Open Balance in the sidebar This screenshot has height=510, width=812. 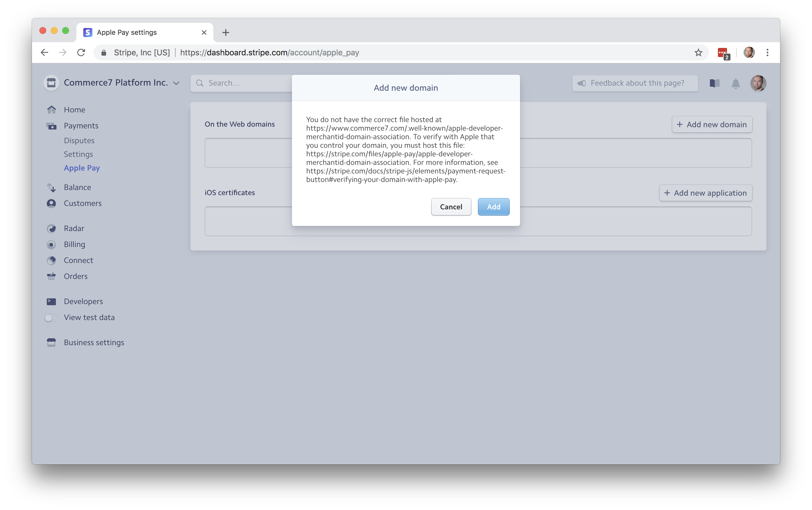pos(78,187)
